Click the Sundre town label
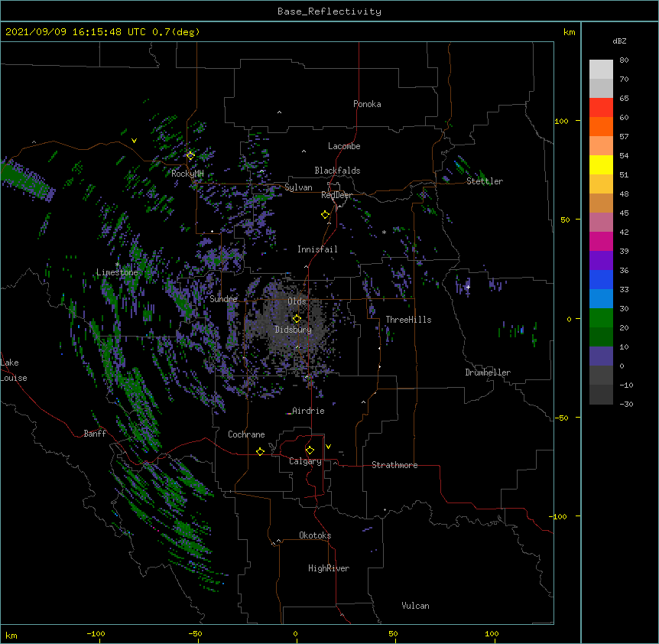Viewport: 659px width, 644px height. pos(223,299)
